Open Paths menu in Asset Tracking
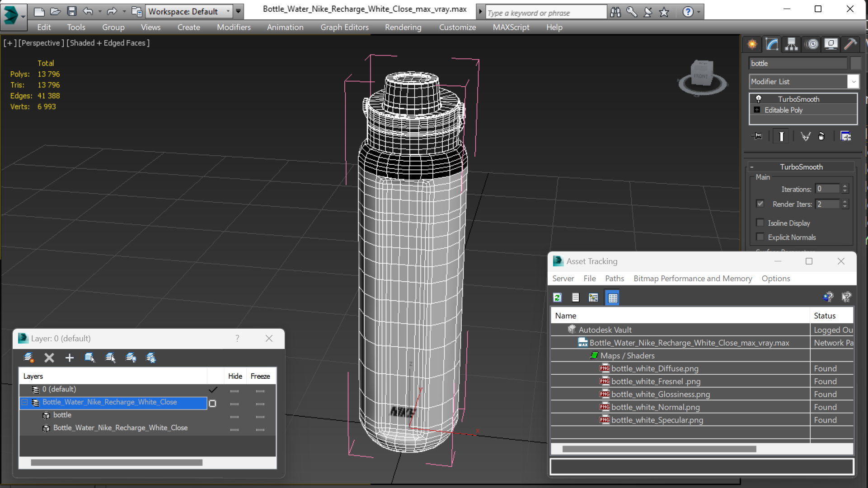Viewport: 868px width, 488px height. coord(614,279)
